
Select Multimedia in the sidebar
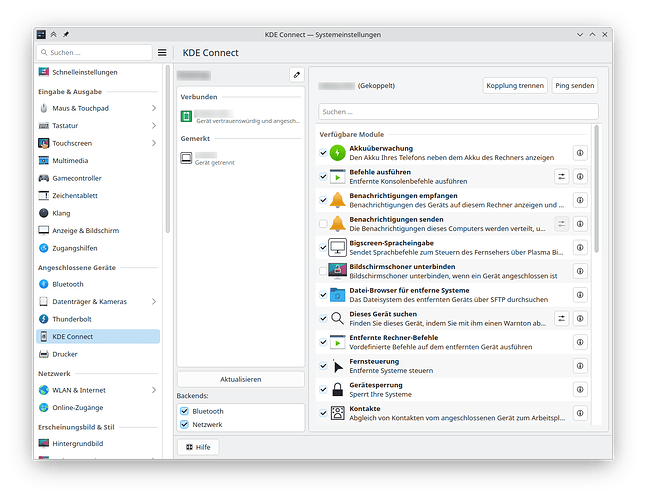coord(98,160)
